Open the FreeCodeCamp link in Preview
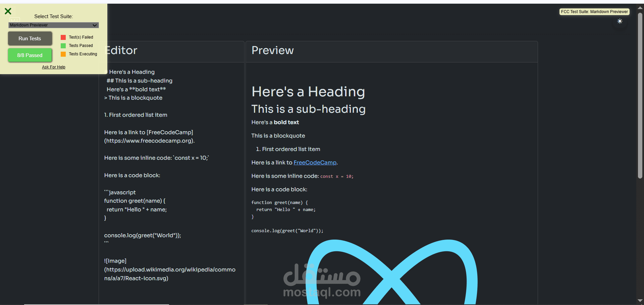 pos(314,162)
